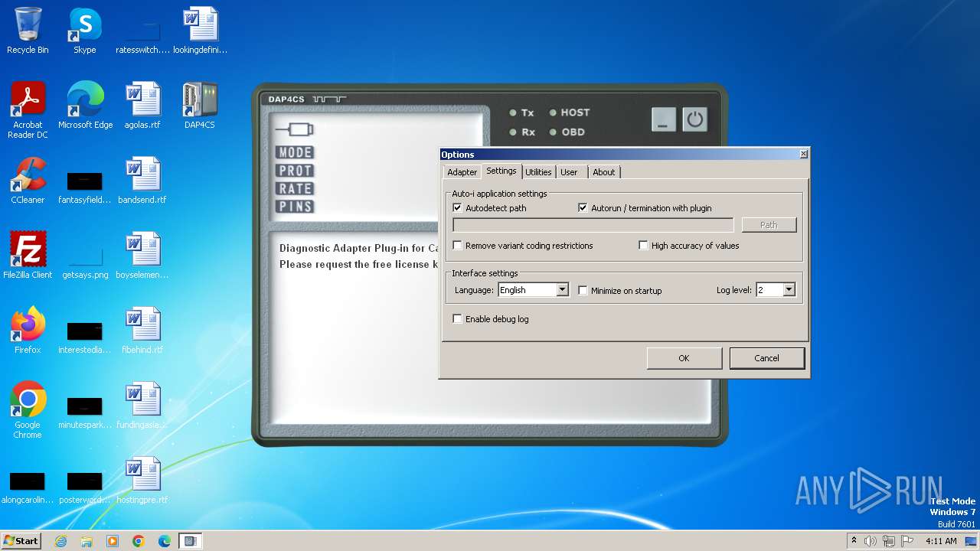Click Cancel in Options dialog
This screenshot has width=980, height=551.
point(766,358)
